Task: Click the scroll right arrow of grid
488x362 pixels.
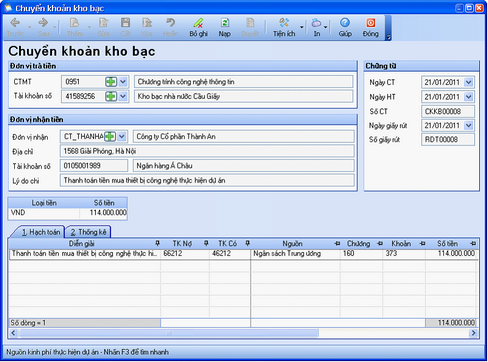Action: point(473,333)
